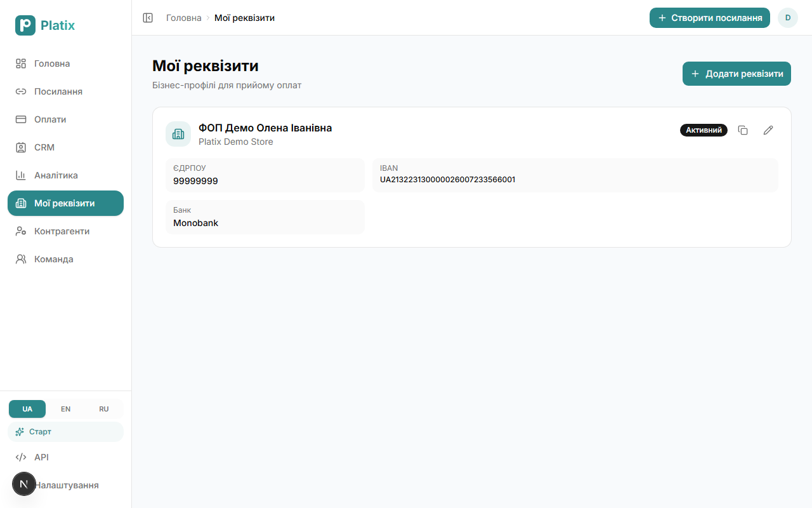Image resolution: width=812 pixels, height=508 pixels.
Task: Switch the language to UA
Action: [27, 409]
